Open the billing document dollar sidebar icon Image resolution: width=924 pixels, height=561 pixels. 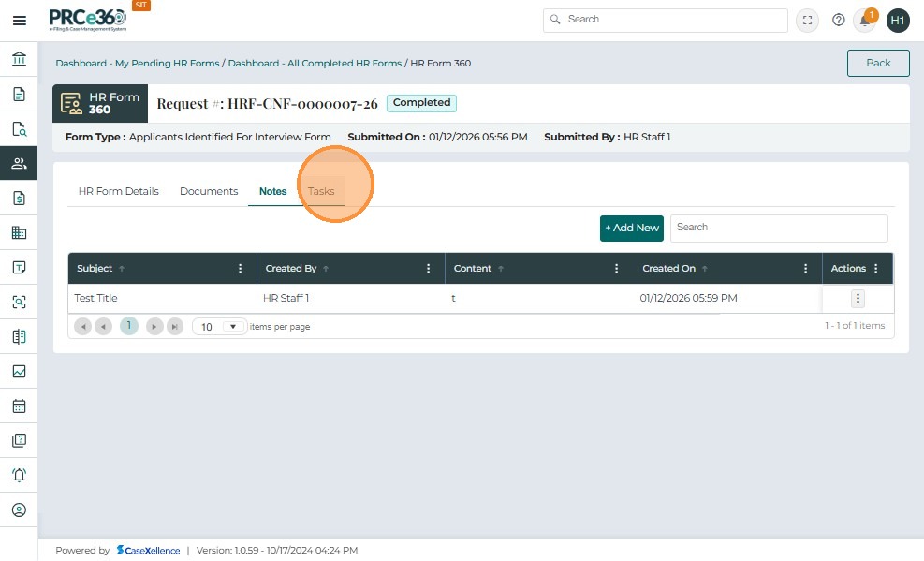[x=19, y=198]
